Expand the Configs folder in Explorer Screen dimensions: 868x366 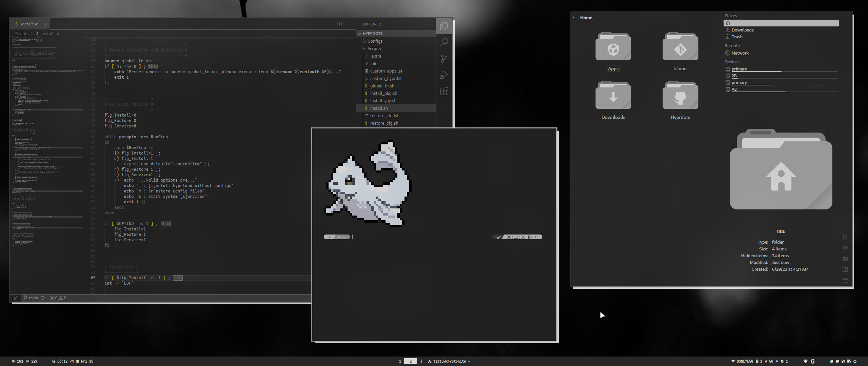click(x=375, y=41)
